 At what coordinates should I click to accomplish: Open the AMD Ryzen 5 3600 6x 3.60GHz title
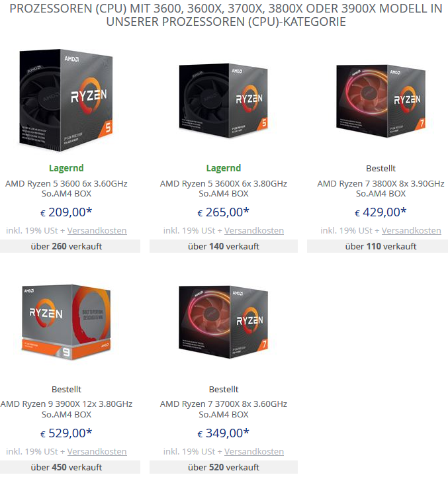pos(66,189)
